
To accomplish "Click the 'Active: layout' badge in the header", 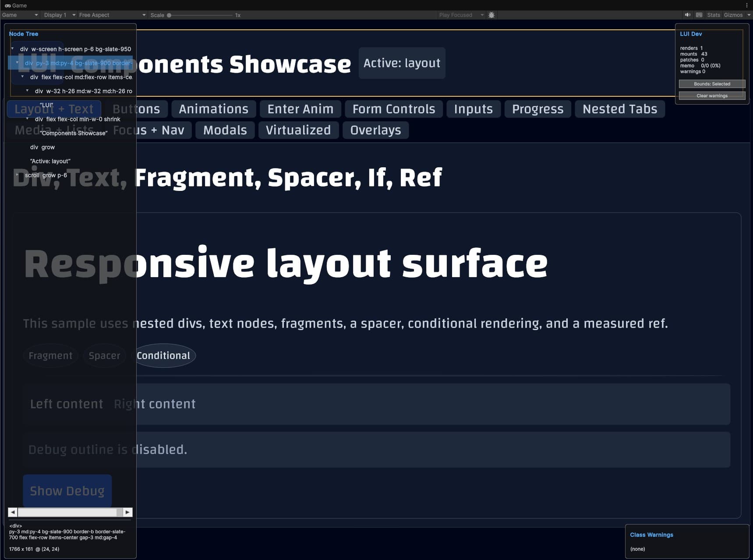I will (402, 63).
